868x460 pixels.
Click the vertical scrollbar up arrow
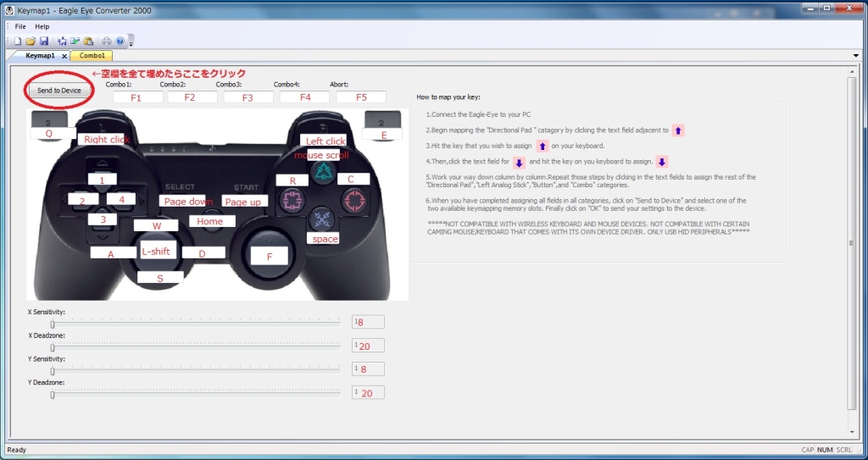click(x=852, y=71)
